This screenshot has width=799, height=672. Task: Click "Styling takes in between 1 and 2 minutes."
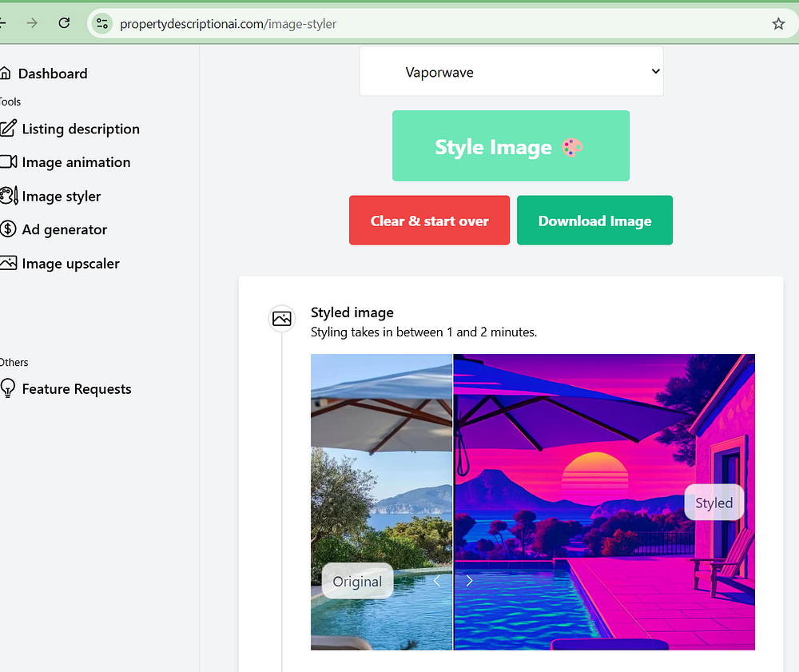[424, 332]
